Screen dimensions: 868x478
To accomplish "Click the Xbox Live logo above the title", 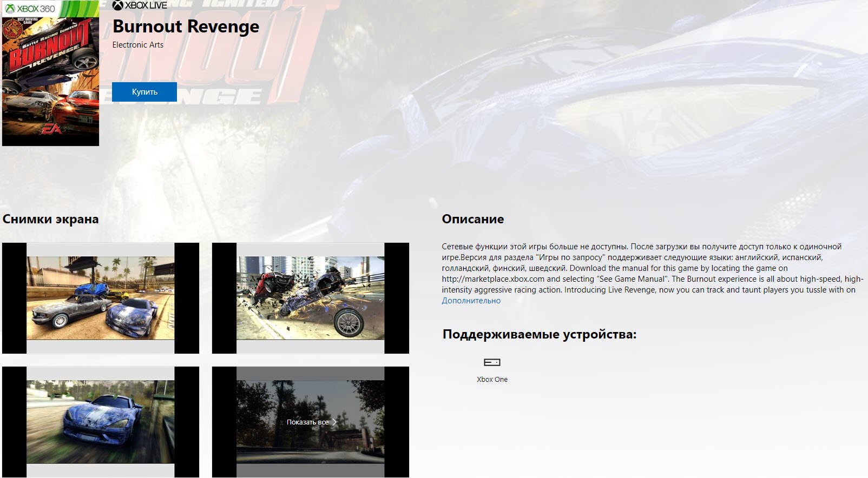I will point(140,5).
